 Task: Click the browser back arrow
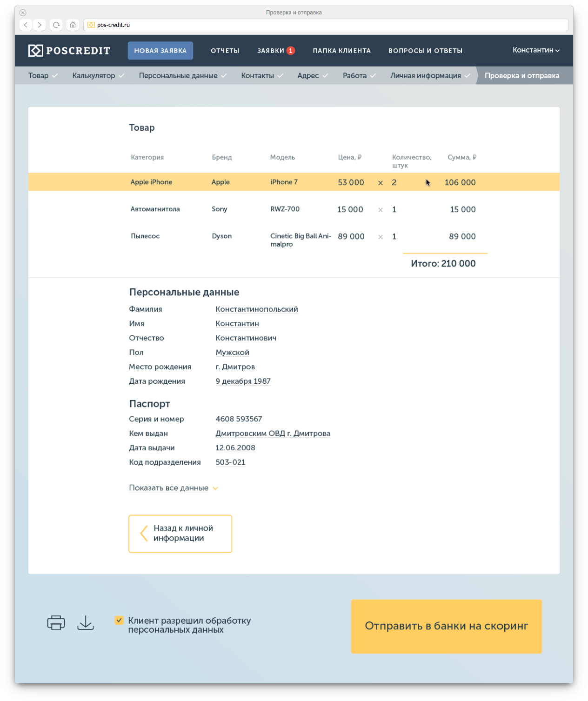coord(26,25)
